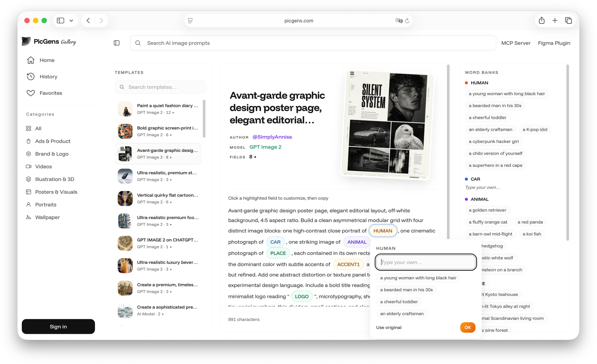Open a new Safari tab

(555, 21)
